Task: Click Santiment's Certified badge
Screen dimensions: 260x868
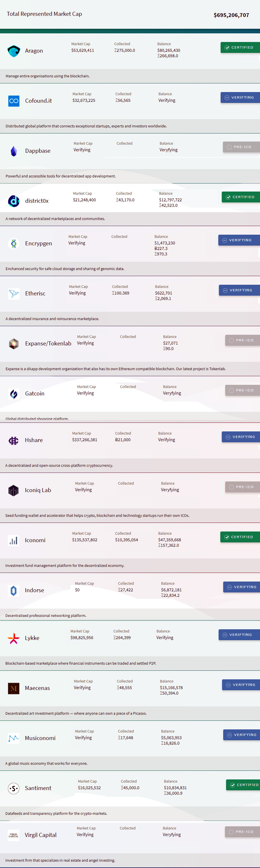Action: (x=243, y=785)
